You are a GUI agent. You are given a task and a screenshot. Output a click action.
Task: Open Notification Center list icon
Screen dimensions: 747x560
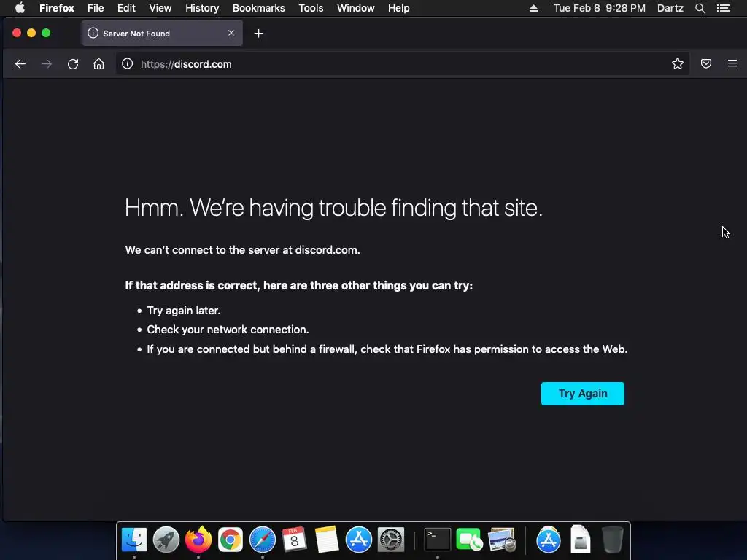[724, 8]
